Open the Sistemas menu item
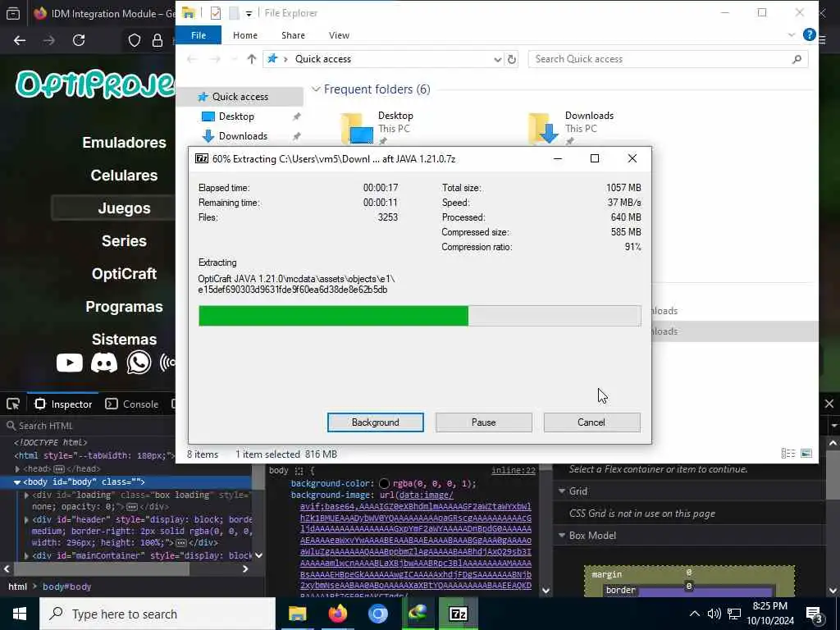Viewport: 840px width, 630px height. click(x=124, y=339)
